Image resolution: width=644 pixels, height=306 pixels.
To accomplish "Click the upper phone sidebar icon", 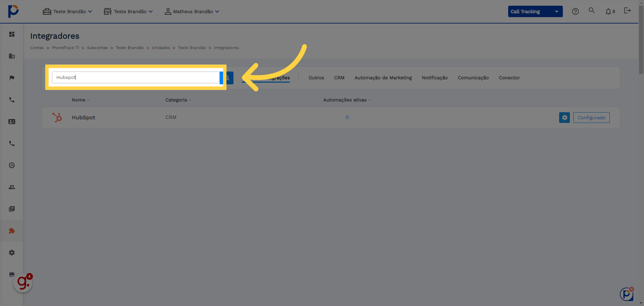I will [12, 100].
